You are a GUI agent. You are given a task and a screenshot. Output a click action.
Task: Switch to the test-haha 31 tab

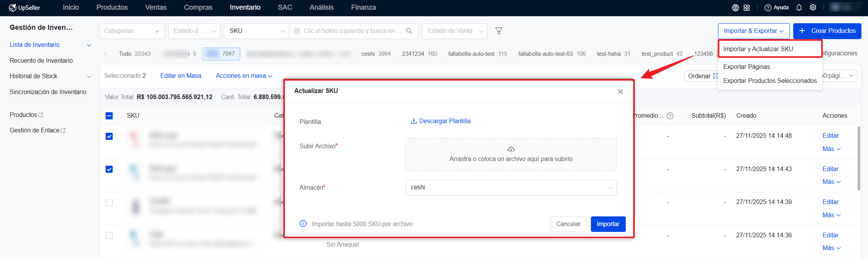613,54
